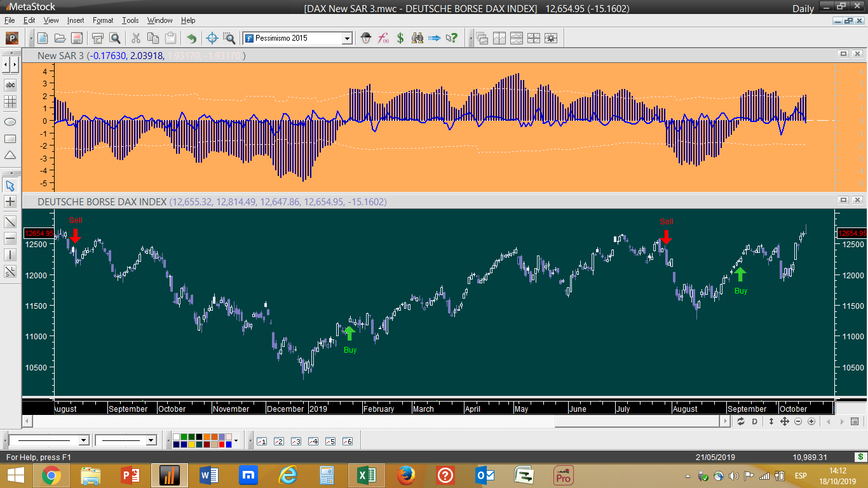
Task: Click the refresh chart icon
Action: point(741,421)
